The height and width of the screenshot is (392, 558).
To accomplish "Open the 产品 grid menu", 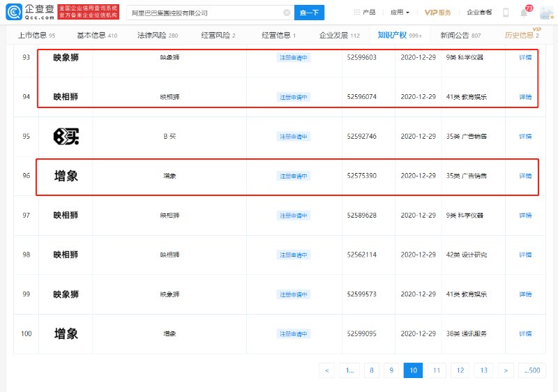I will tap(364, 12).
